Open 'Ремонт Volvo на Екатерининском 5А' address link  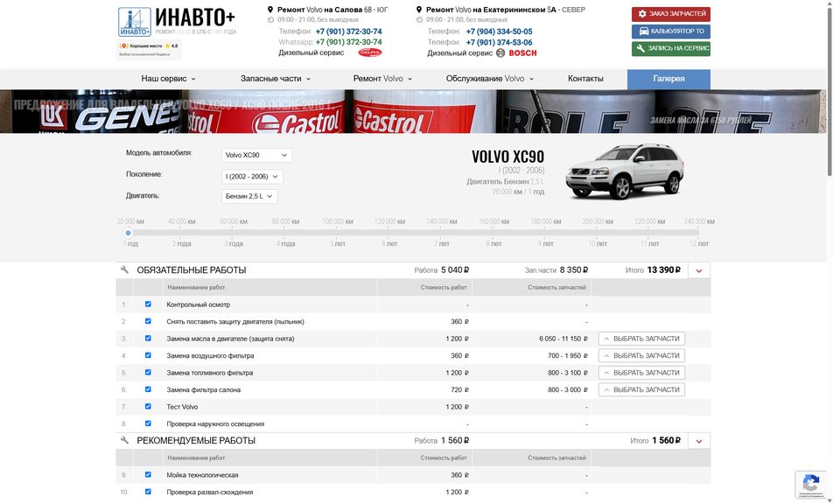pos(506,10)
